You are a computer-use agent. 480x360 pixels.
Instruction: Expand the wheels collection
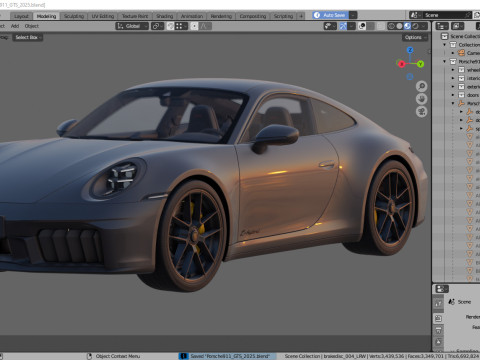[453, 70]
